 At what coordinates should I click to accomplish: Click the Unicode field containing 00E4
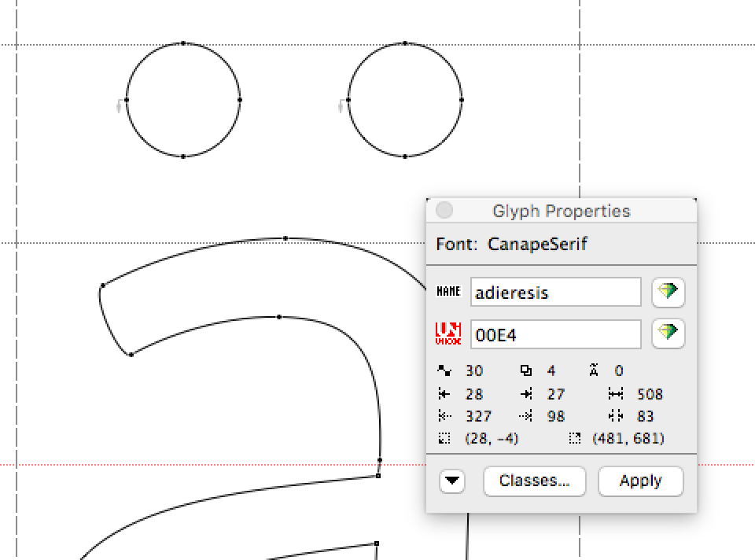point(556,333)
